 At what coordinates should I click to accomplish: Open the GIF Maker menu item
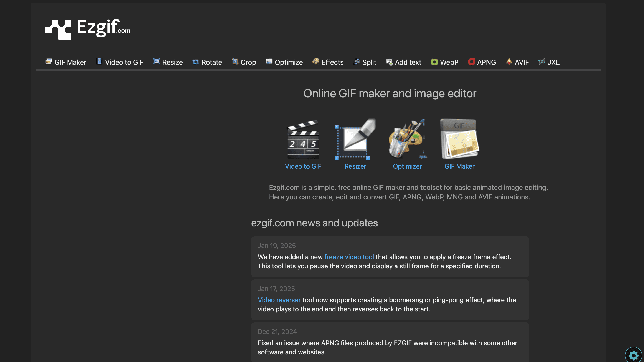point(66,62)
